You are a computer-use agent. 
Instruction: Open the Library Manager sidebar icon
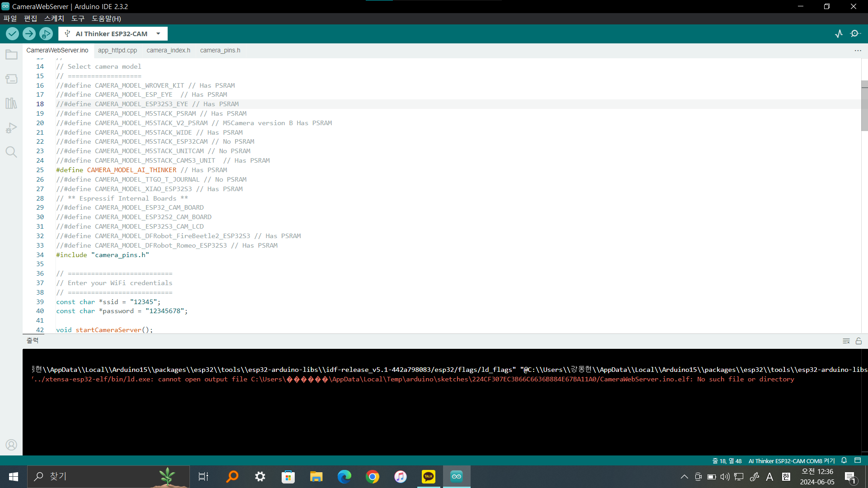coord(11,103)
